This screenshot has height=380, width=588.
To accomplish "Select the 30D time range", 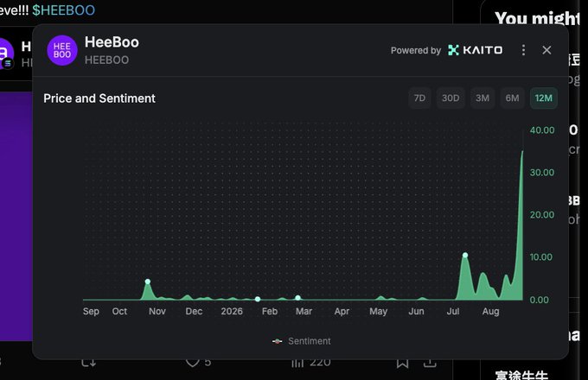I will coord(451,98).
